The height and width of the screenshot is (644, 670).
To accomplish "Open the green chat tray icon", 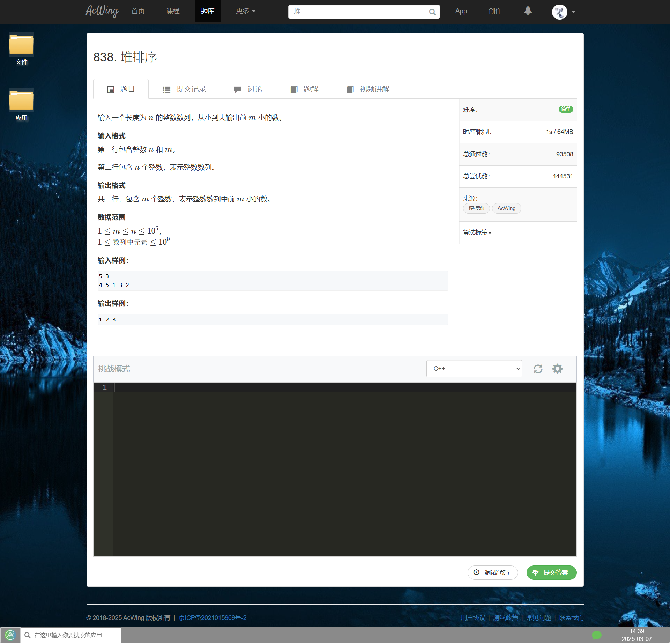I will click(597, 635).
